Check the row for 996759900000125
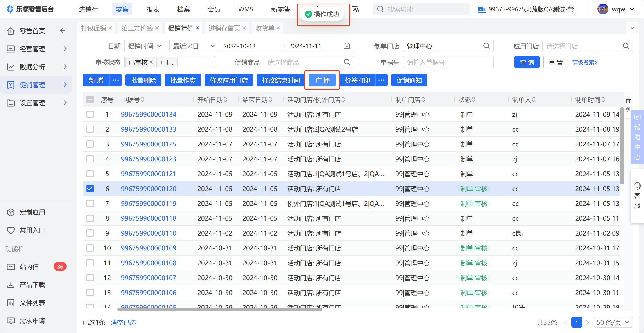This screenshot has height=333, width=644. click(90, 144)
